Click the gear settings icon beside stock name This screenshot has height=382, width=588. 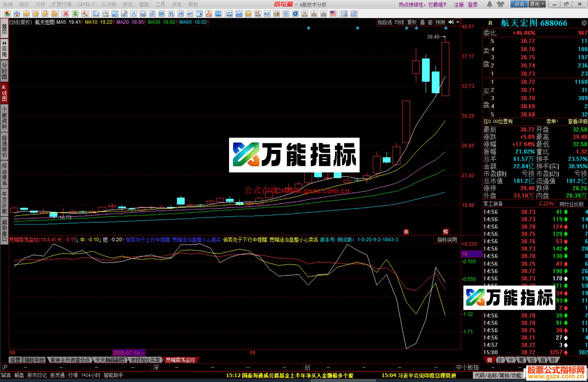click(584, 23)
